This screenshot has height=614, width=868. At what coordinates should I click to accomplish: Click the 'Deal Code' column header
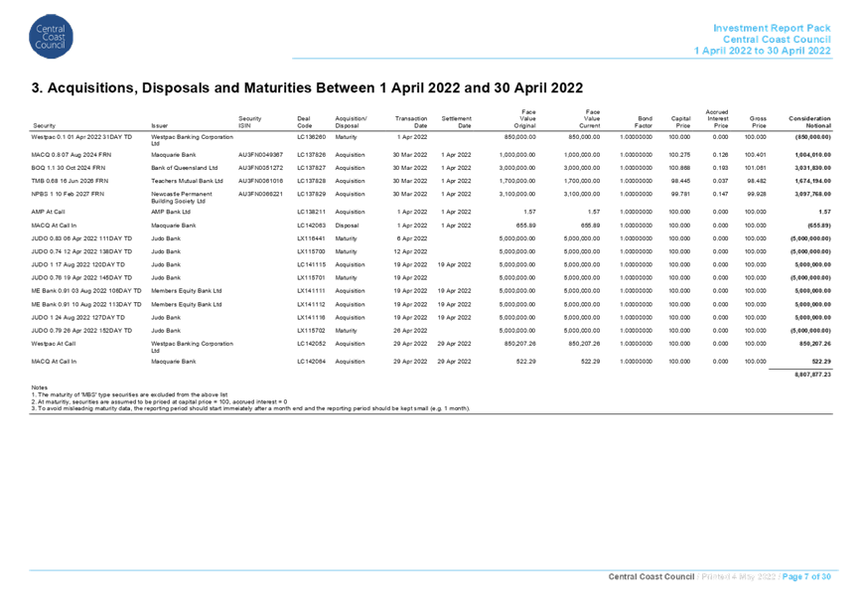pyautogui.click(x=305, y=122)
